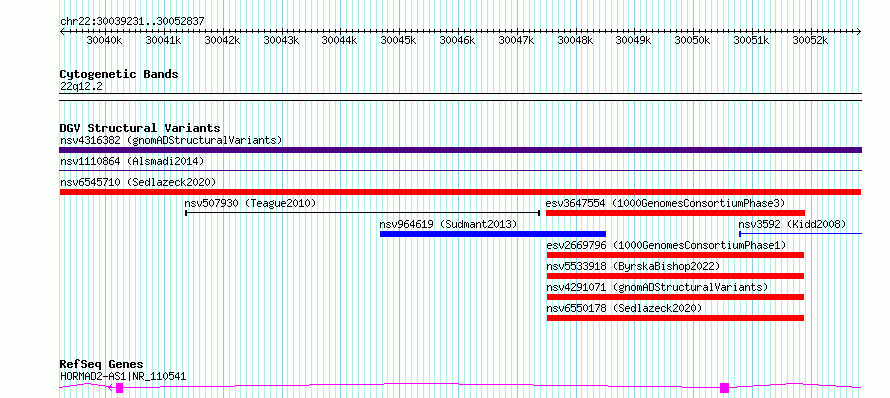Click the nsv4316382 gnomADStructuralVariants label

pos(171,140)
